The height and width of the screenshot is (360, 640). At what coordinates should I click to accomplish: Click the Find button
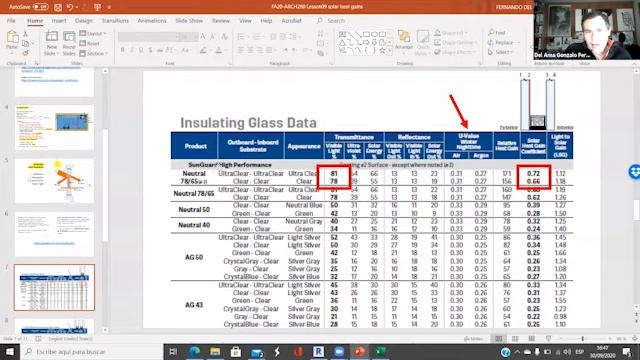coord(497,32)
